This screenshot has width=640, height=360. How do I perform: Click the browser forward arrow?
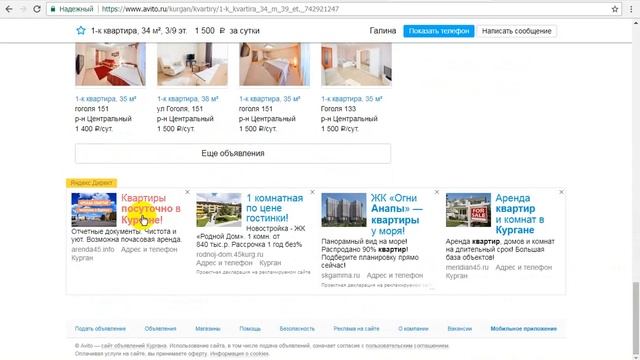23,9
